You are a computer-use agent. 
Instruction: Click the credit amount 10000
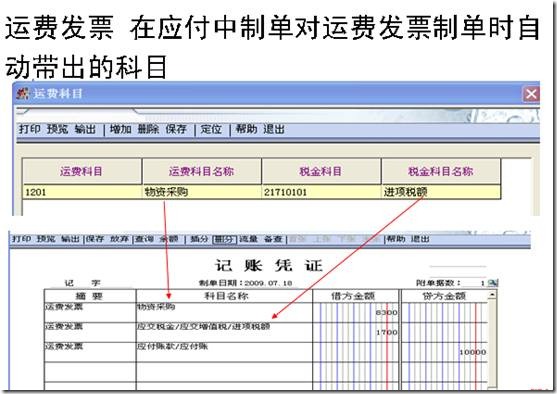pos(472,352)
